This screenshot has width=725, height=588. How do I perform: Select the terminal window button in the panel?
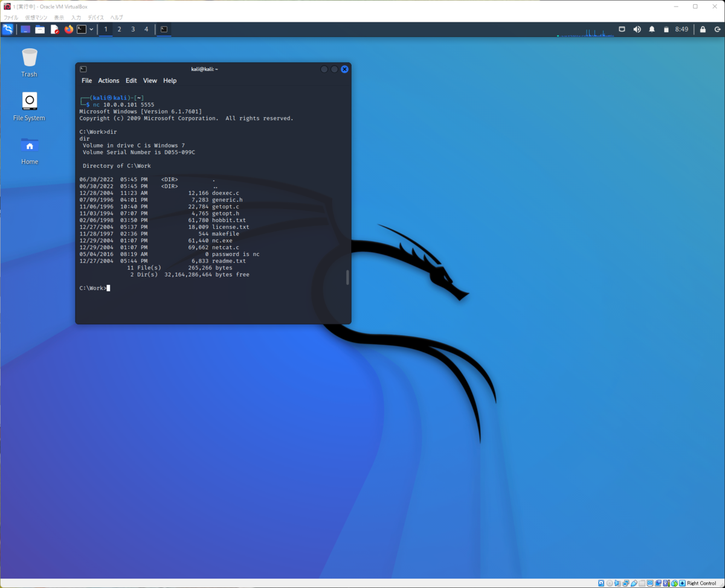(x=164, y=29)
